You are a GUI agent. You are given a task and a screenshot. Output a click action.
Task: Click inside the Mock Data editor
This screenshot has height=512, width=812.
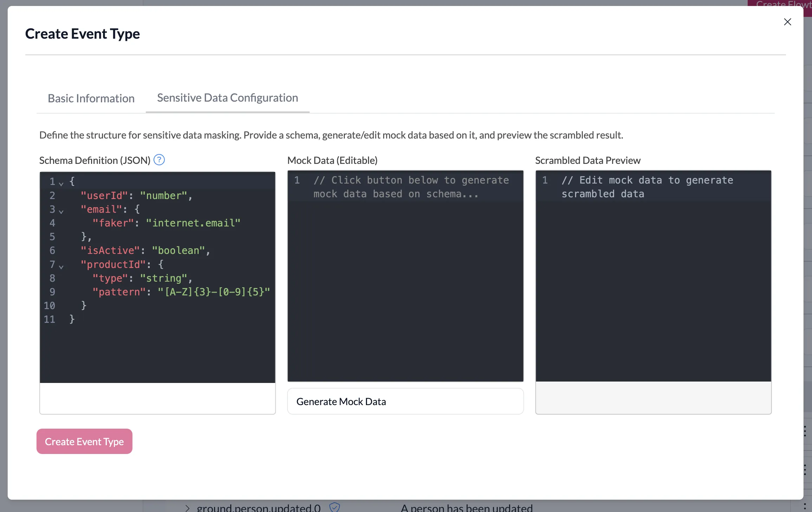405,276
